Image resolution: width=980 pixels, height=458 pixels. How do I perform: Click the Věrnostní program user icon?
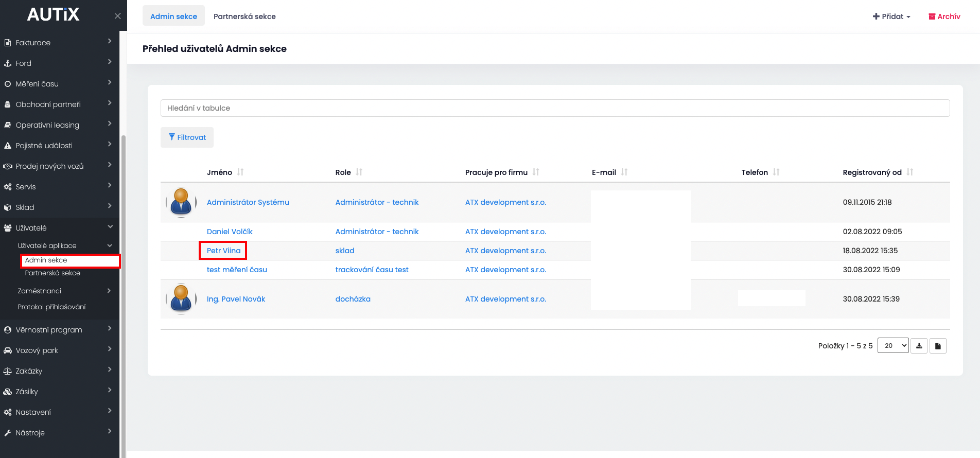(x=8, y=330)
